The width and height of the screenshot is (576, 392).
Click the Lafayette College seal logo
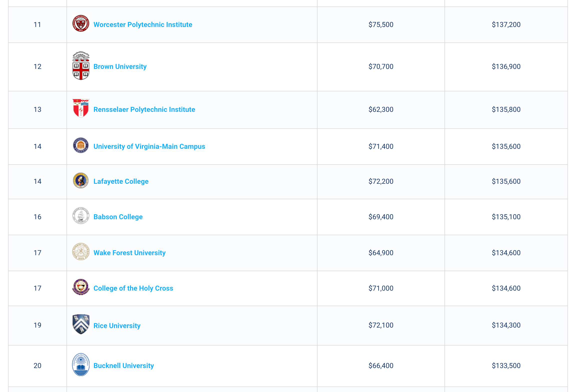(x=81, y=180)
